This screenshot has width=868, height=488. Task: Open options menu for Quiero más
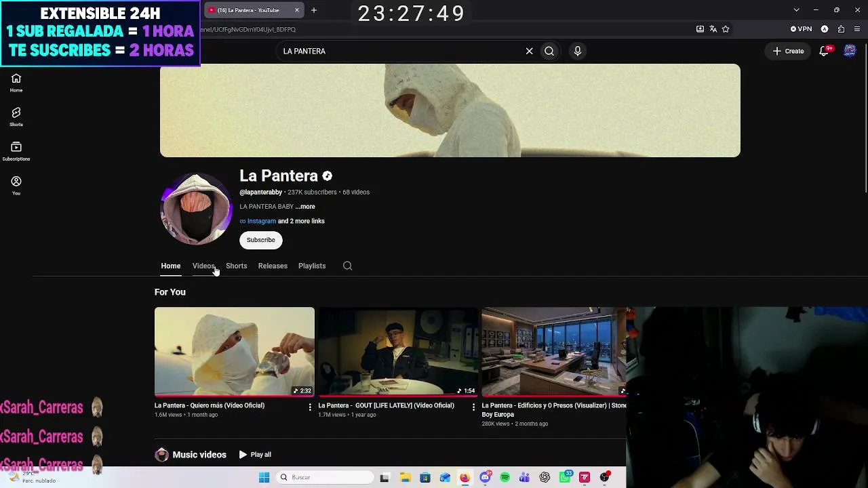click(310, 407)
